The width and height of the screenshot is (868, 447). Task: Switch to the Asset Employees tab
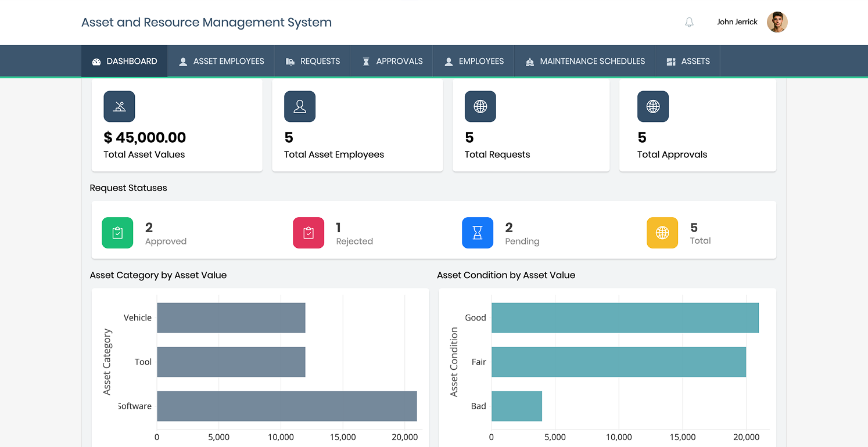click(221, 60)
